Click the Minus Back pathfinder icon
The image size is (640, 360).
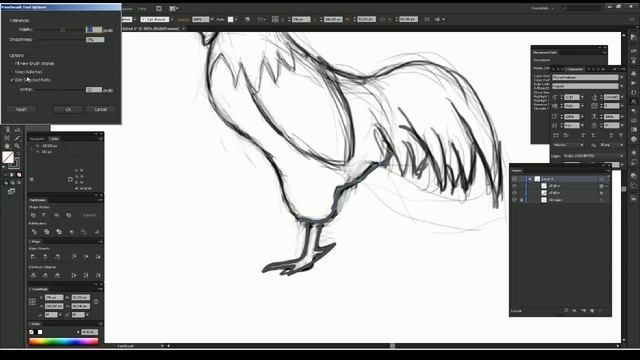[96, 232]
